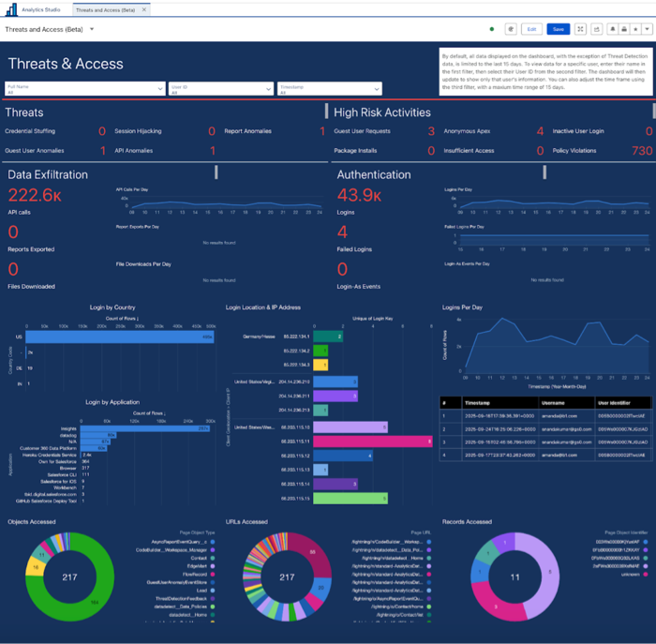Click the Failed Logins count 4
The height and width of the screenshot is (644, 656).
(342, 232)
